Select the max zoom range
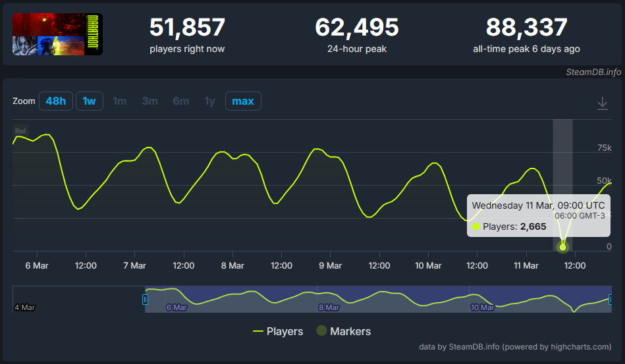The height and width of the screenshot is (364, 625). (x=243, y=101)
